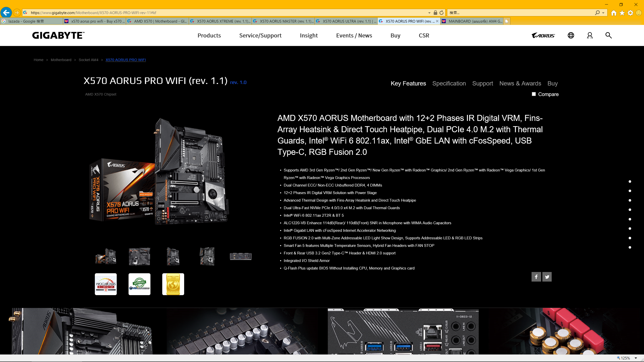644x362 pixels.
Task: Switch to X570 AORUS ULTRA tab
Action: 346,21
